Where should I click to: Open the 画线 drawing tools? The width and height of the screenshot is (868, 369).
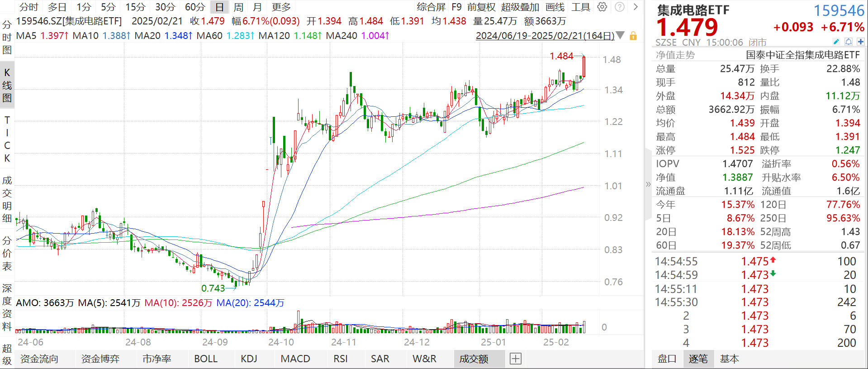555,7
